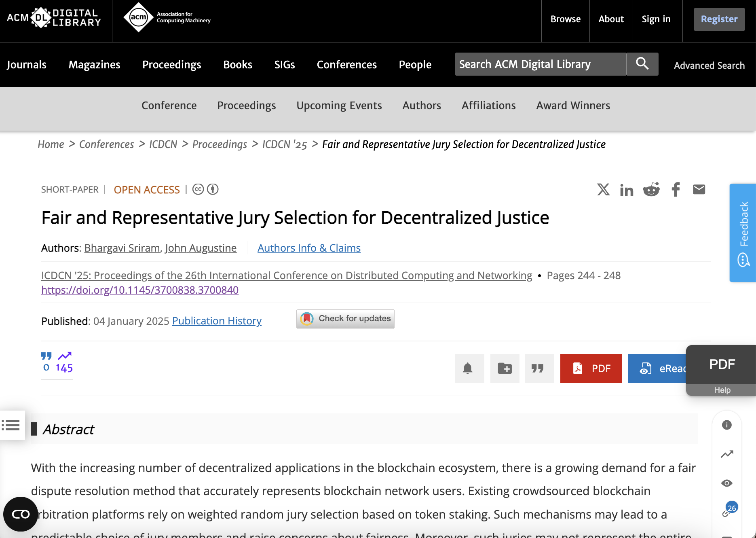Open the information panel icon in sidebar

point(726,425)
